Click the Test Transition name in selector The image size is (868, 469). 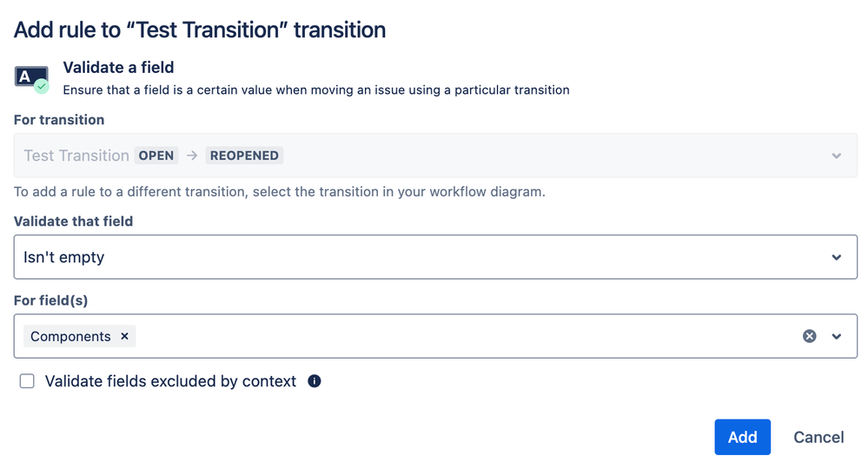(x=76, y=155)
